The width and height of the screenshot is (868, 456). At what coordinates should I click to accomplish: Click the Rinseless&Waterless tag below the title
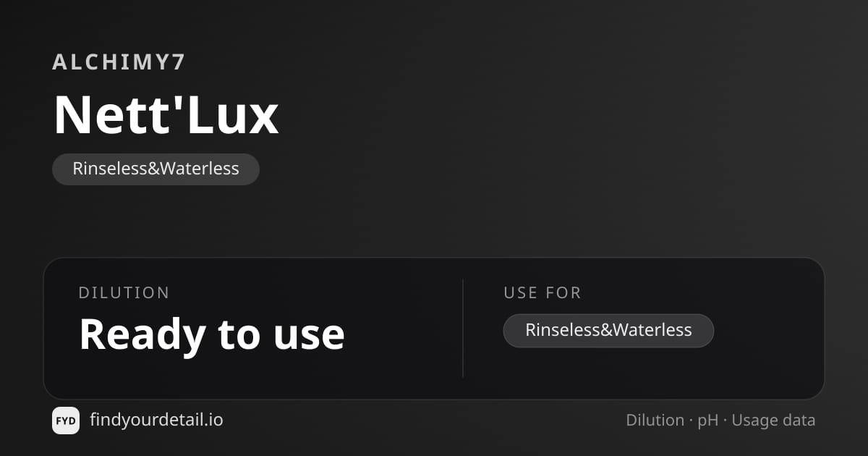(156, 169)
